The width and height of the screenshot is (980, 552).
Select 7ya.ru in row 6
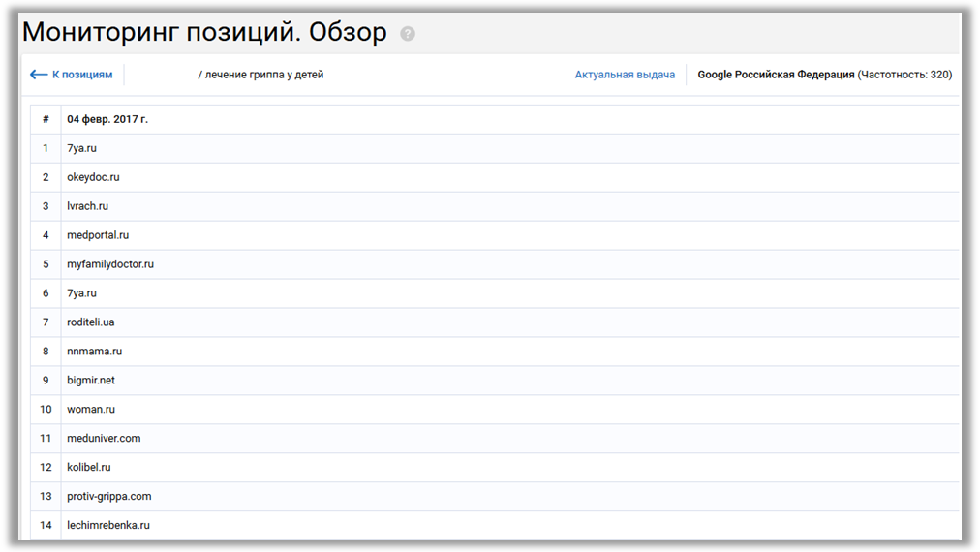(82, 293)
